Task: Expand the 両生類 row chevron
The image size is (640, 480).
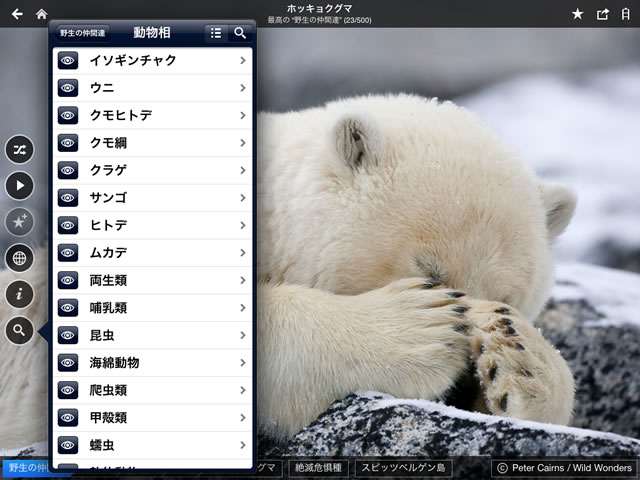Action: pyautogui.click(x=243, y=280)
